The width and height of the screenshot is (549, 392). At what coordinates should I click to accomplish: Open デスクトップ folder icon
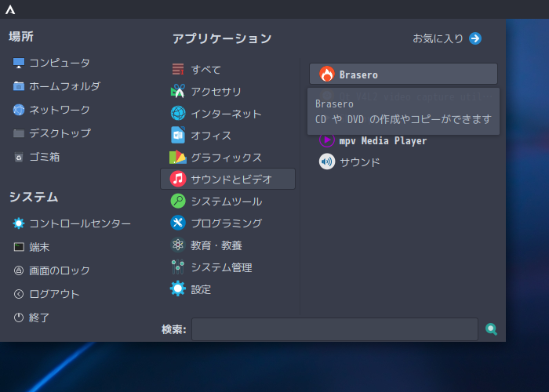19,133
